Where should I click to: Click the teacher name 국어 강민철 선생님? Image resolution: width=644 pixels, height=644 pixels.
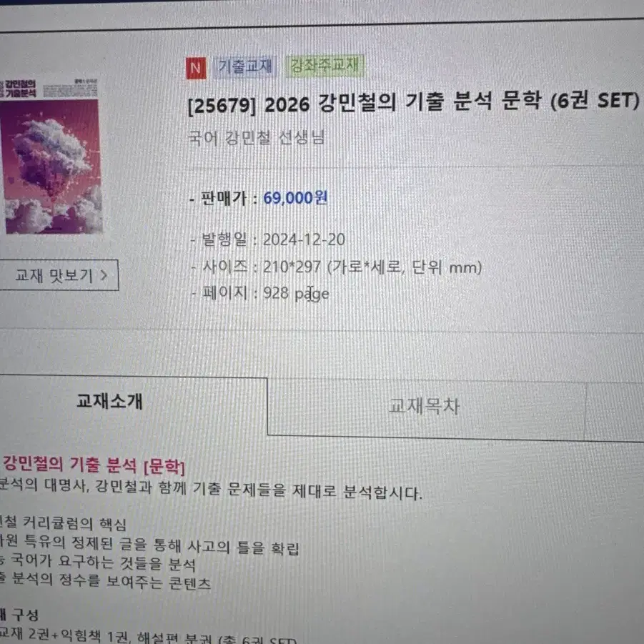click(257, 137)
